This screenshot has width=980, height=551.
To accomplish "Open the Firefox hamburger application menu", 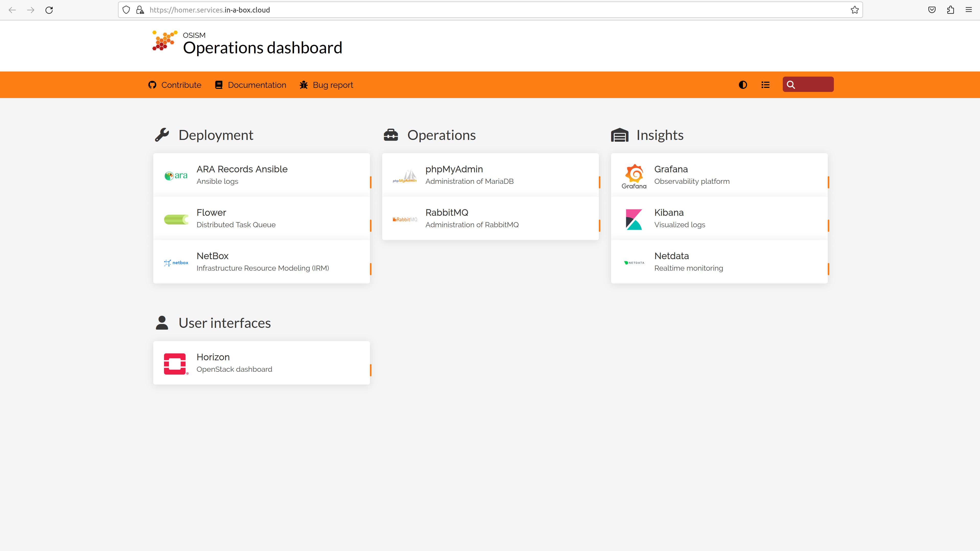I will click(x=969, y=10).
